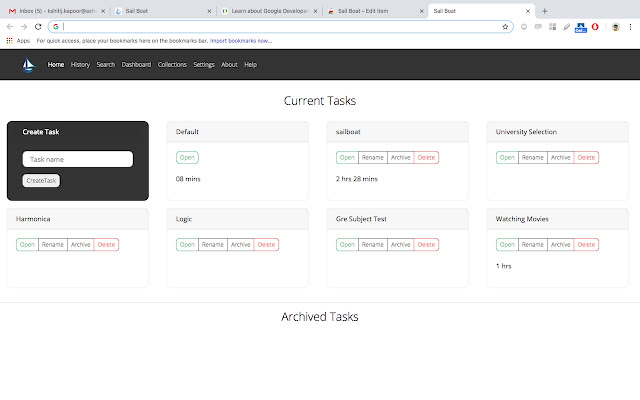
Task: Close the Sail Boat - Edit Item tab
Action: pyautogui.click(x=422, y=11)
